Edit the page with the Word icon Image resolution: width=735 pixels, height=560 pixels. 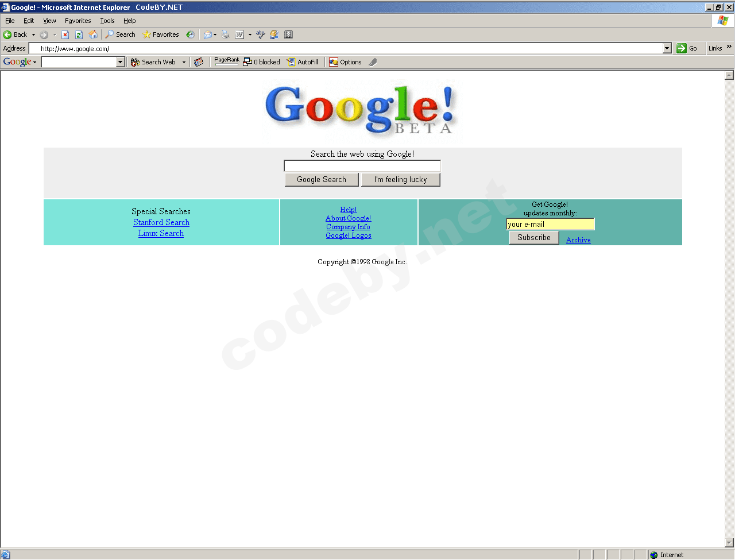coord(239,34)
